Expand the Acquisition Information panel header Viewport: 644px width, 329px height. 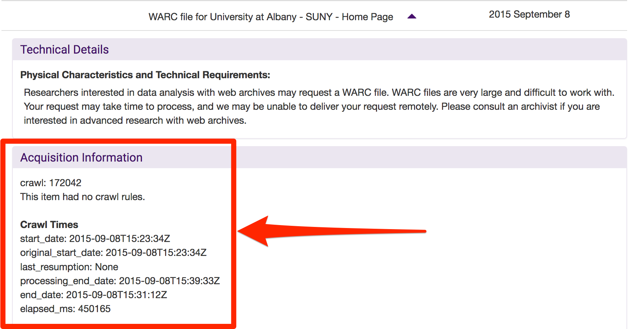pos(81,158)
